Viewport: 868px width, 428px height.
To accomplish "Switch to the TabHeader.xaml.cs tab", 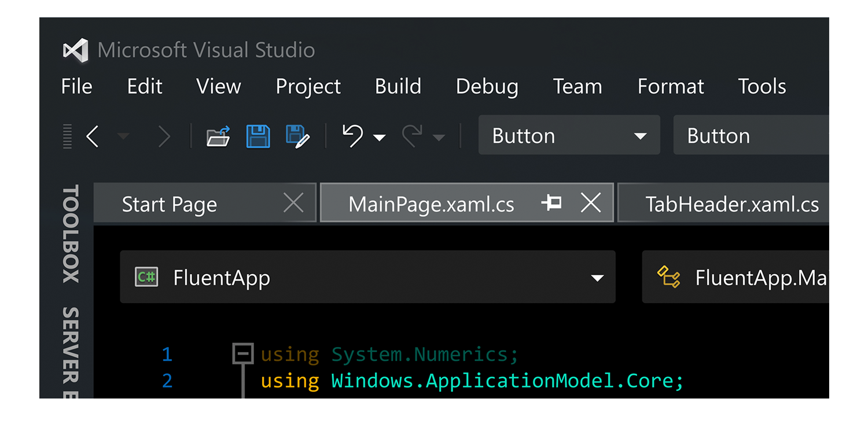I will point(723,202).
